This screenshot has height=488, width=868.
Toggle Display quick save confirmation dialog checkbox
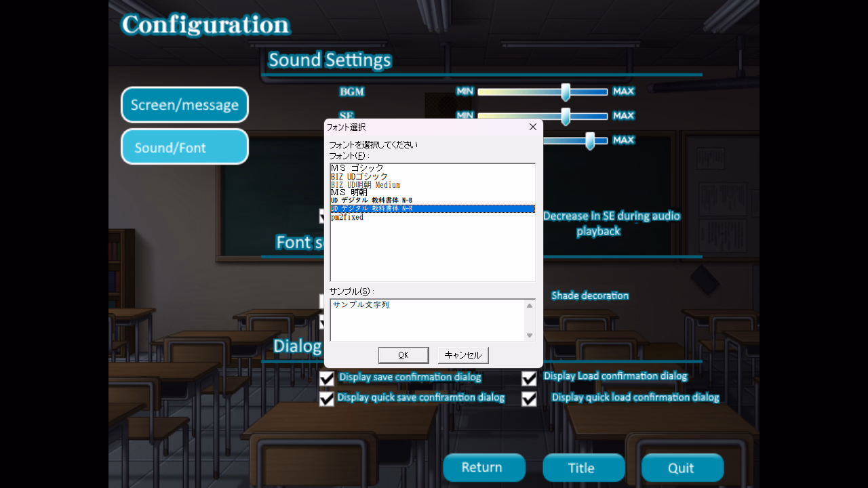pyautogui.click(x=327, y=399)
